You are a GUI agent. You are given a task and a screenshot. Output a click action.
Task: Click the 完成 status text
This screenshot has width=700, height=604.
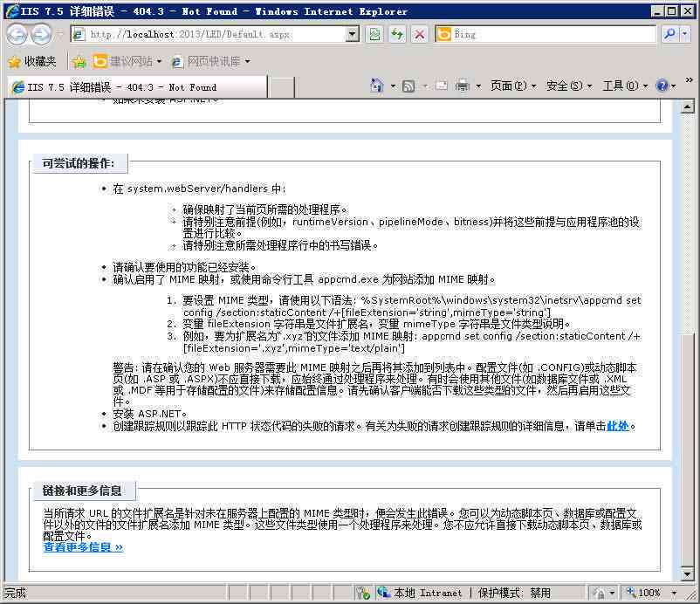[16, 593]
